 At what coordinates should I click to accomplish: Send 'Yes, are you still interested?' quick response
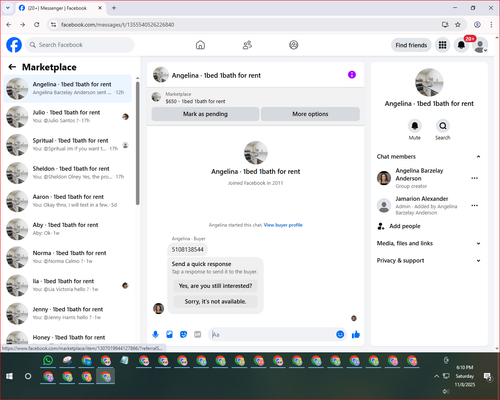[215, 286]
